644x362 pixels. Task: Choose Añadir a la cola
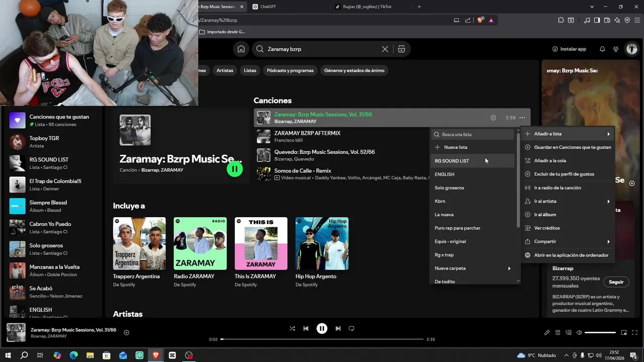pyautogui.click(x=567, y=160)
